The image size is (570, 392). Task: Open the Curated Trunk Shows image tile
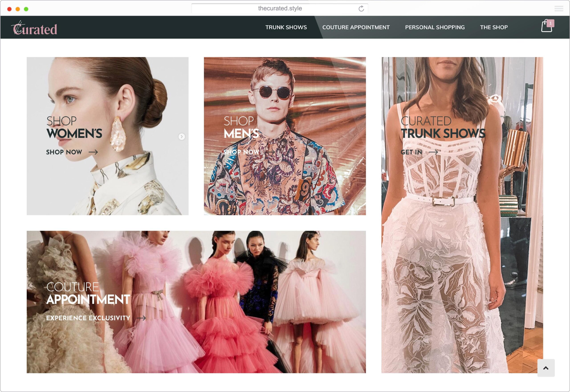[462, 215]
